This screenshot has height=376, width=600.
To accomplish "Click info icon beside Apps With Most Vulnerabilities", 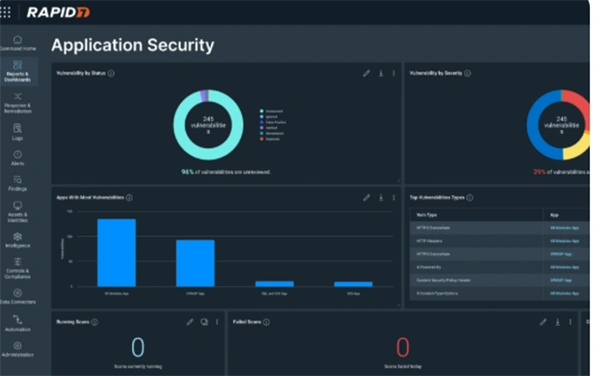I will point(129,198).
